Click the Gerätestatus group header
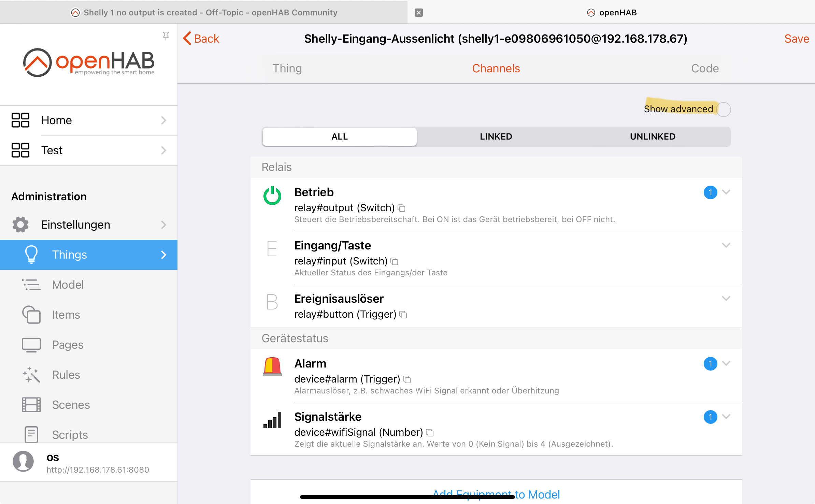Image resolution: width=815 pixels, height=504 pixels. (x=496, y=339)
